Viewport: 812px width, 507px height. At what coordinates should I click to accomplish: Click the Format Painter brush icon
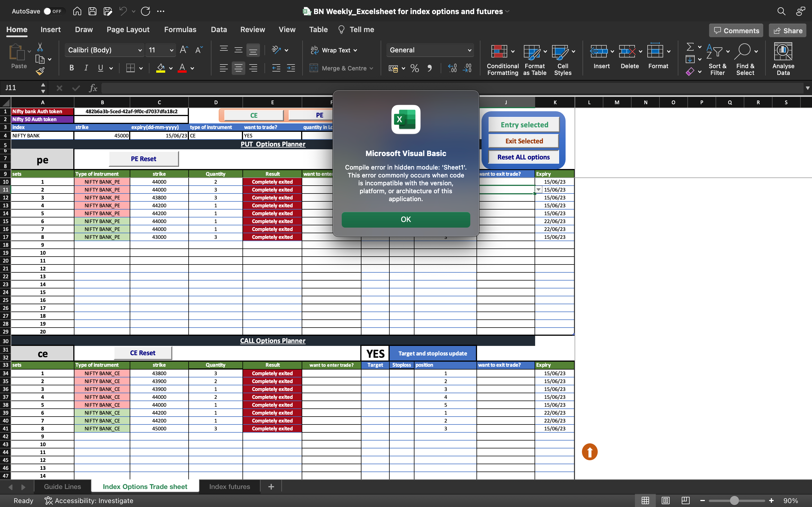pyautogui.click(x=40, y=71)
